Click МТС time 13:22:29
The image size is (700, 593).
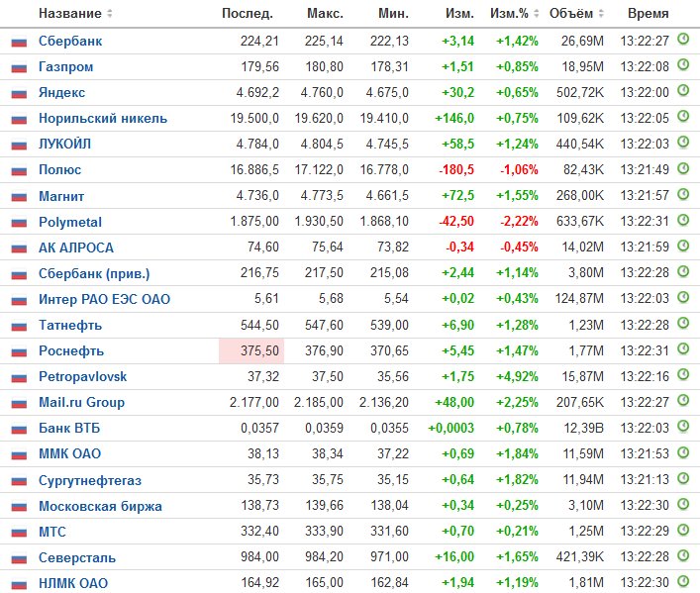coord(645,532)
